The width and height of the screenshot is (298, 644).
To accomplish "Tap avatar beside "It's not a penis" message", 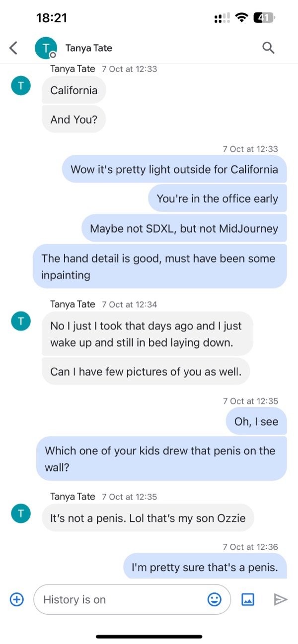I will (20, 514).
